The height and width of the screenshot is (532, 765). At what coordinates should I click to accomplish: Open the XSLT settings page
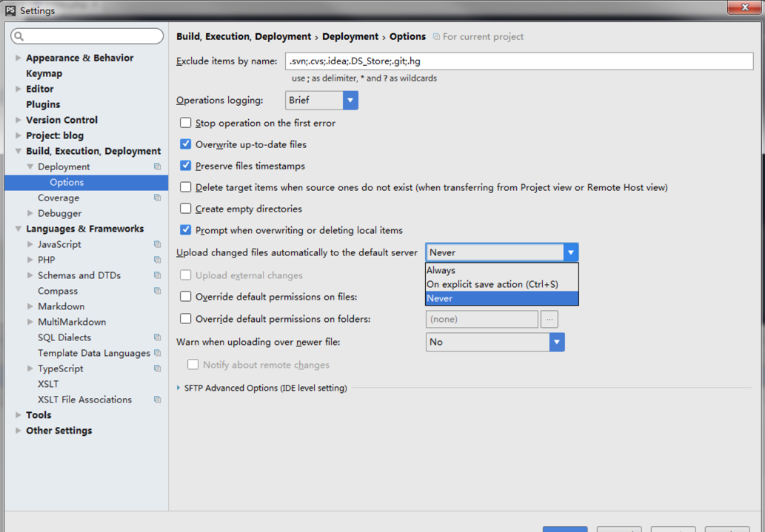[48, 384]
